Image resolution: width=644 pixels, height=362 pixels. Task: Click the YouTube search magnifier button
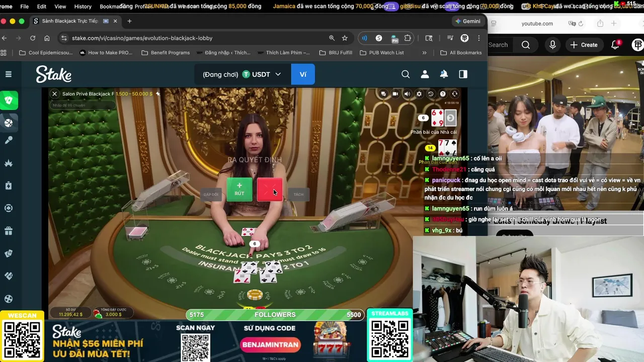click(526, 45)
